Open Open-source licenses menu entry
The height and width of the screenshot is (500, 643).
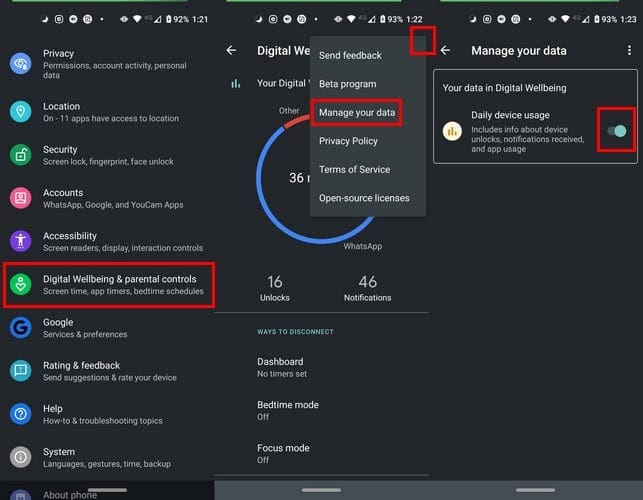tap(364, 198)
